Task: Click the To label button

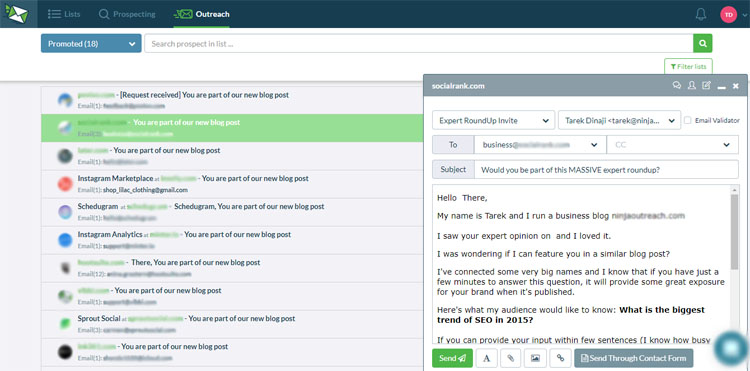Action: point(453,144)
